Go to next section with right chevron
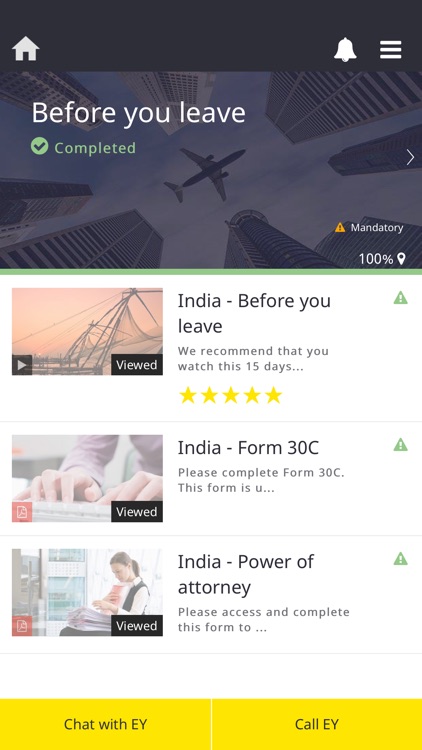Viewport: 422px width, 750px height. click(x=410, y=157)
